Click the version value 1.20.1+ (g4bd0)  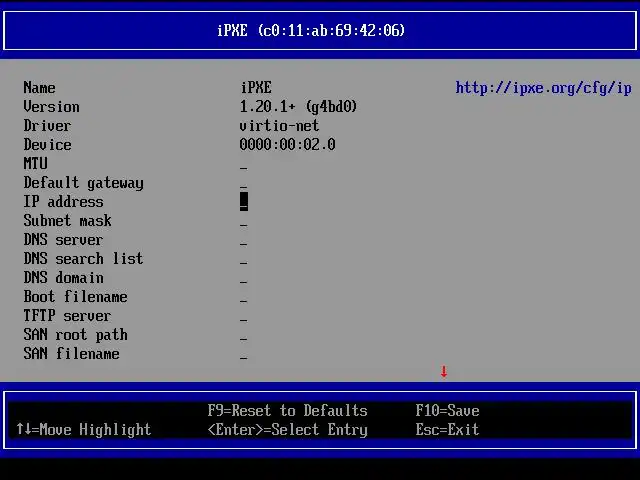coord(298,107)
